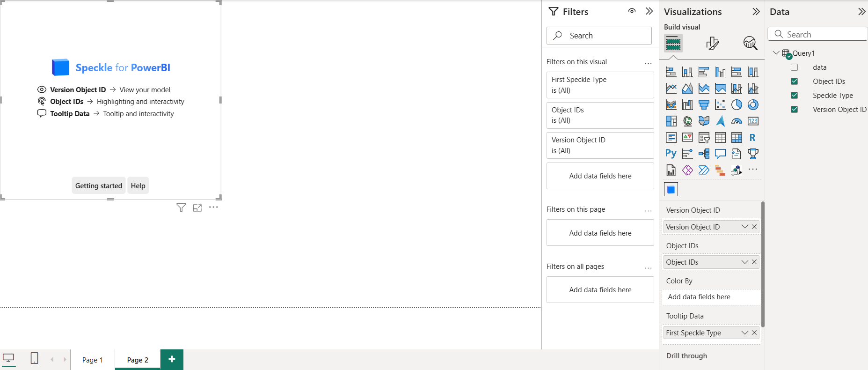Viewport: 868px width, 370px height.
Task: Select the stacked bar chart visual
Action: (671, 72)
